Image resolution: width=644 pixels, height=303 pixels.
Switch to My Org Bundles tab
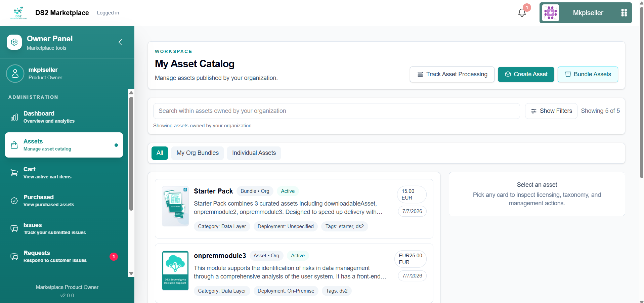[x=198, y=153]
